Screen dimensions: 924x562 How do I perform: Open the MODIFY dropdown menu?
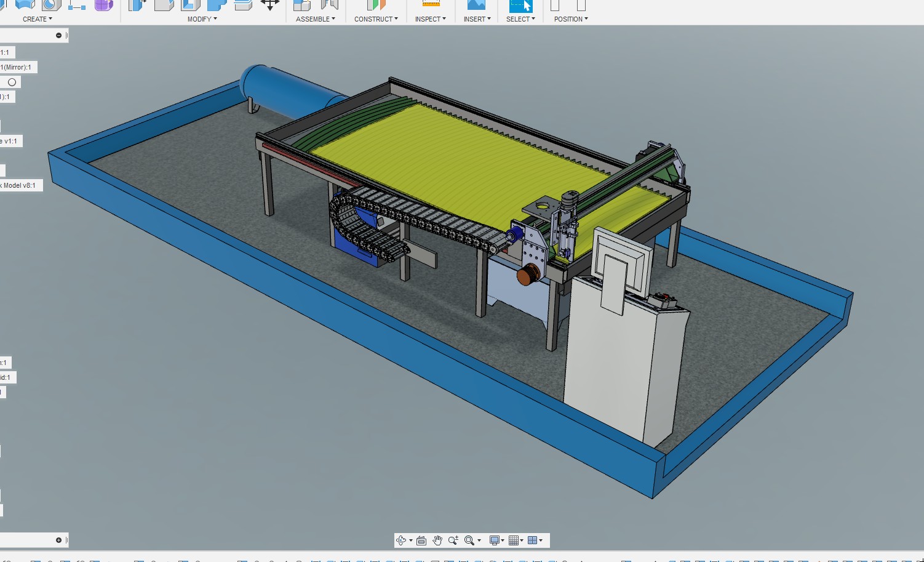[202, 19]
